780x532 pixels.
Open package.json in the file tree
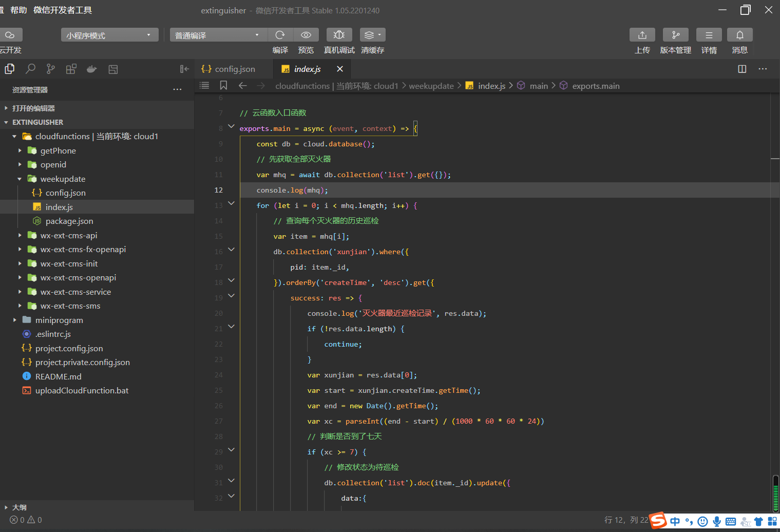point(69,221)
